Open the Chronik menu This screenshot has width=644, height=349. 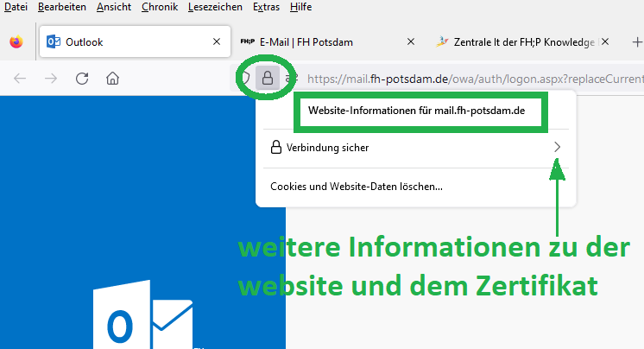click(x=159, y=7)
